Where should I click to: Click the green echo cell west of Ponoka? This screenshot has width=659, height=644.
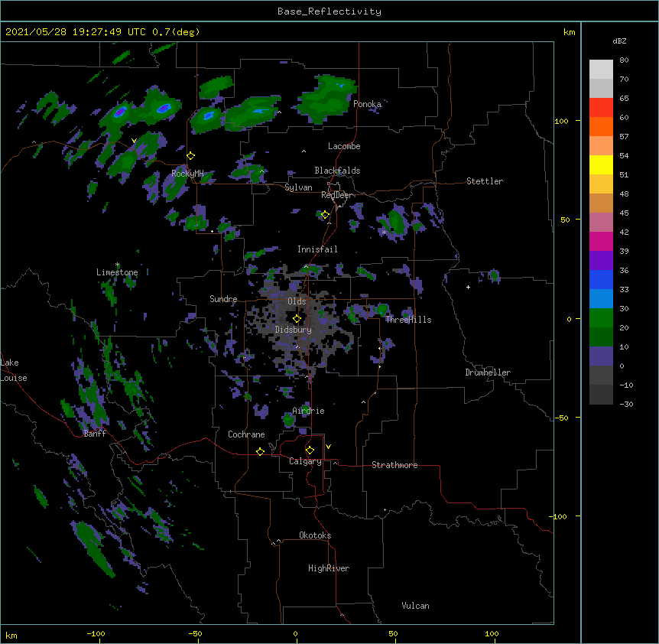pyautogui.click(x=327, y=99)
